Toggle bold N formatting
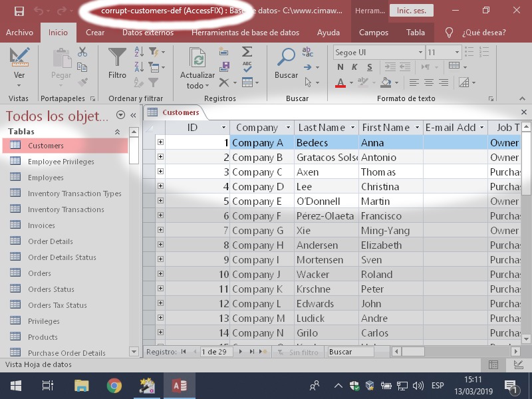The height and width of the screenshot is (399, 532). 340,67
